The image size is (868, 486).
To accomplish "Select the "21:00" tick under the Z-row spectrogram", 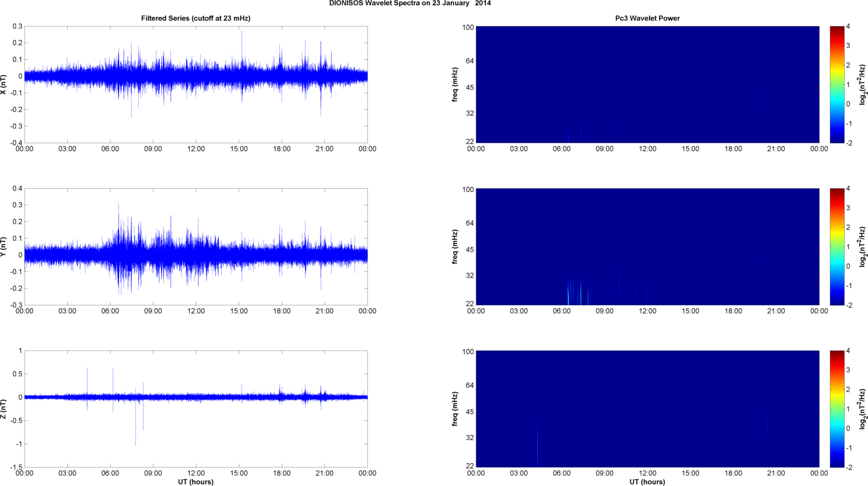I will click(x=776, y=473).
